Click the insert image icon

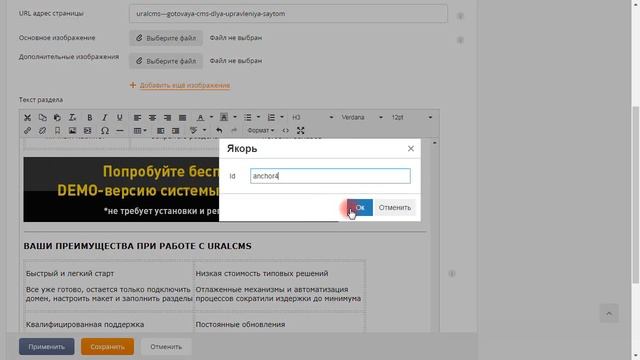click(72, 131)
